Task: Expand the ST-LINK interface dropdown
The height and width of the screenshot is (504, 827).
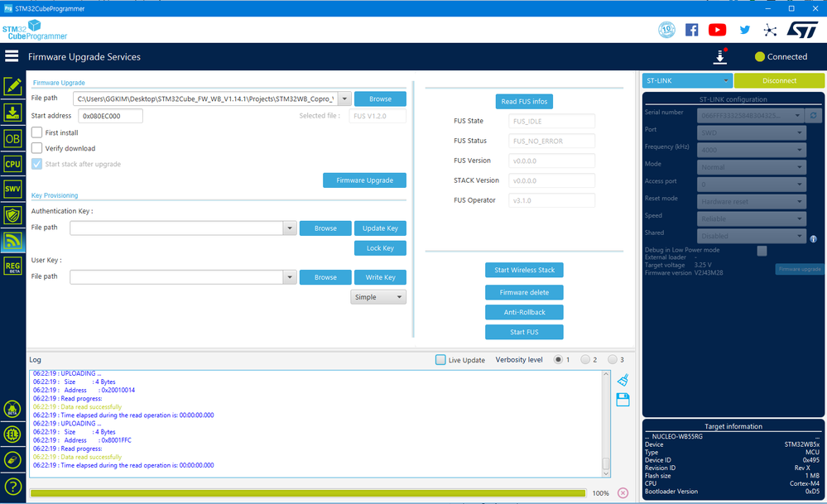Action: click(x=687, y=80)
